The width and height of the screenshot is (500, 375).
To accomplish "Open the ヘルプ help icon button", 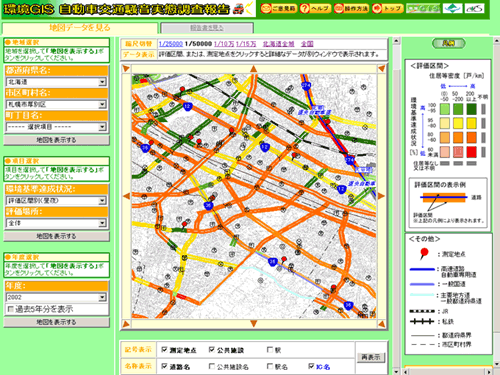I will click(315, 8).
